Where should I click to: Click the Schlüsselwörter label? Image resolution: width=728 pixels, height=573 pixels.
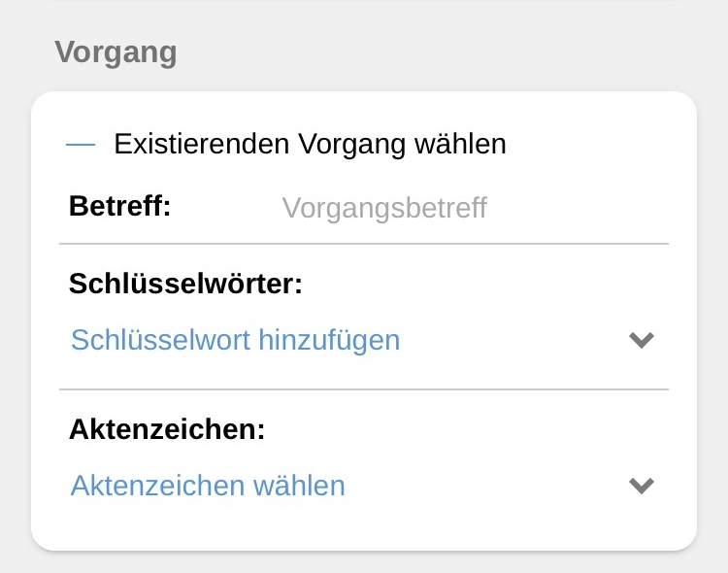click(185, 284)
